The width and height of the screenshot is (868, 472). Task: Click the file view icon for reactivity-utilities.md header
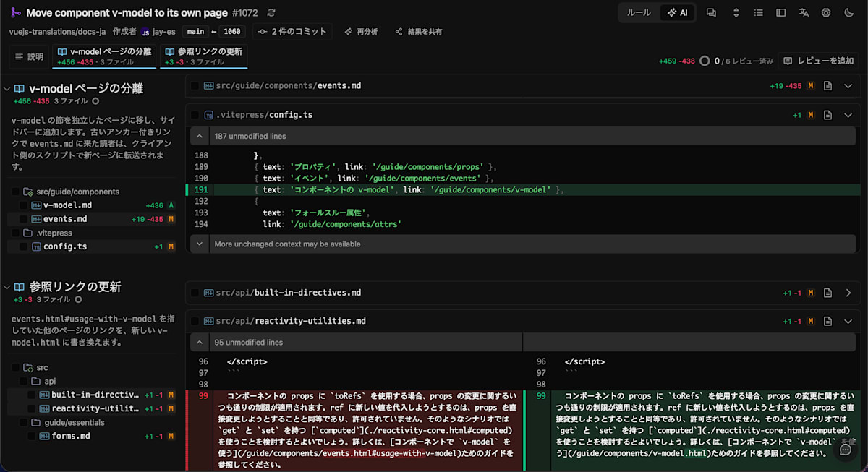[828, 322]
